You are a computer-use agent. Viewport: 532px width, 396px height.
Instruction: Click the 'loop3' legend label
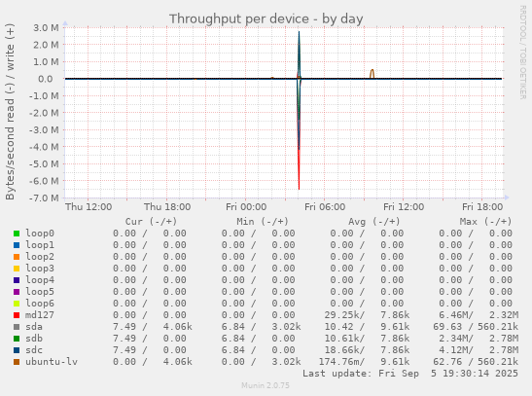(40, 269)
